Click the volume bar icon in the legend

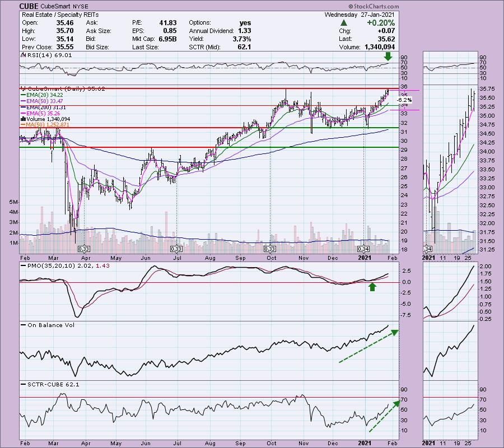(23, 119)
